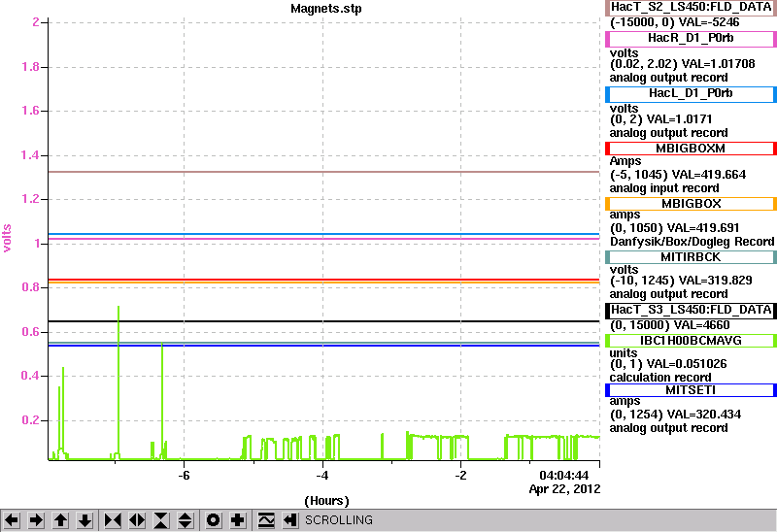777x532 pixels.
Task: Pan the plot left with the left arrow
Action: [x=12, y=520]
